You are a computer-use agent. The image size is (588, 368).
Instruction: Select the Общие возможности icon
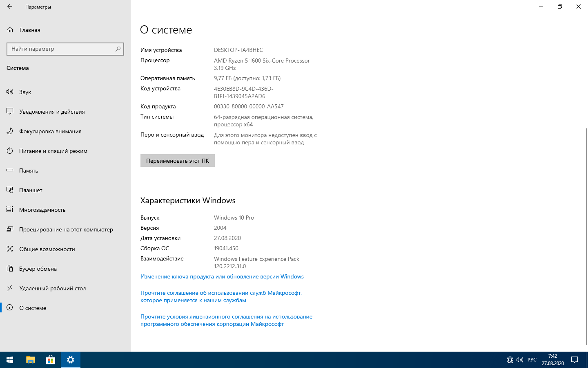click(x=10, y=249)
